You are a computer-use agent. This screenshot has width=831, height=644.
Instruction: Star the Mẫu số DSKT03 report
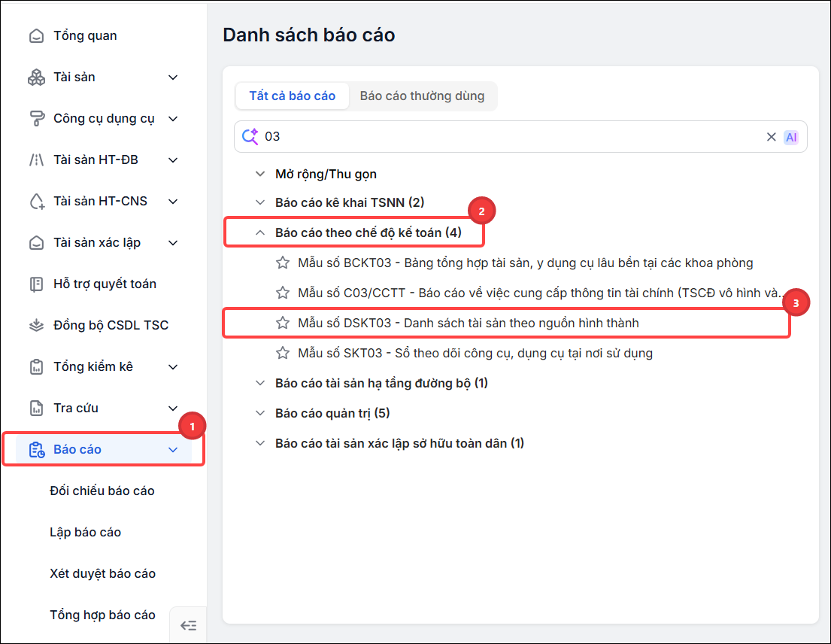click(x=283, y=323)
